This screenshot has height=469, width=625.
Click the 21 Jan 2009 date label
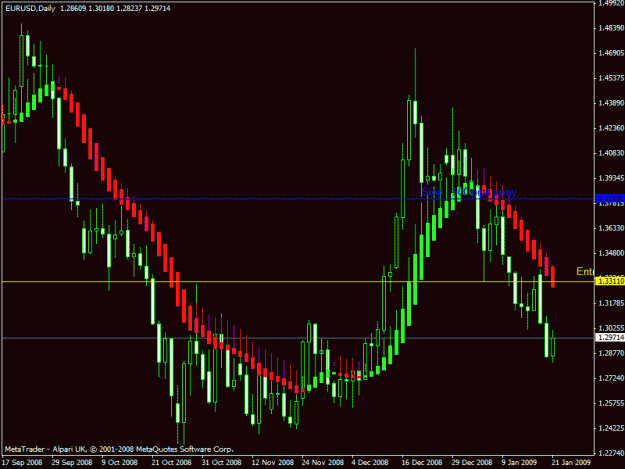(571, 463)
